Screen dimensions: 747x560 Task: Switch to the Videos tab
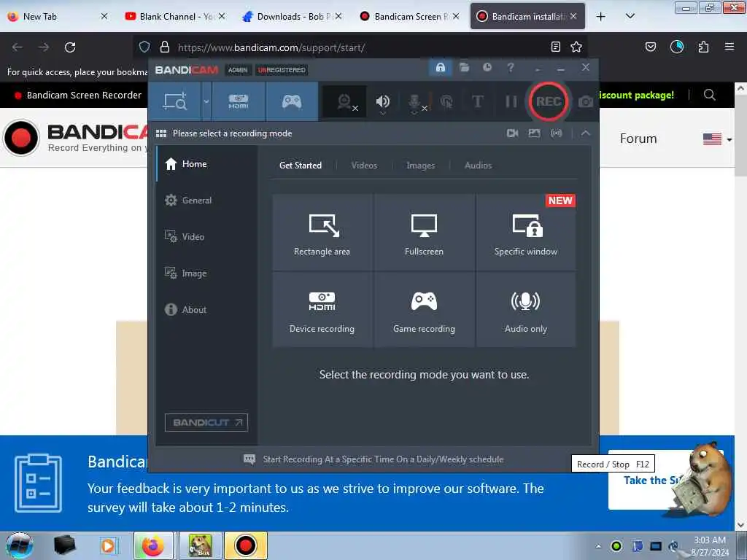click(364, 166)
